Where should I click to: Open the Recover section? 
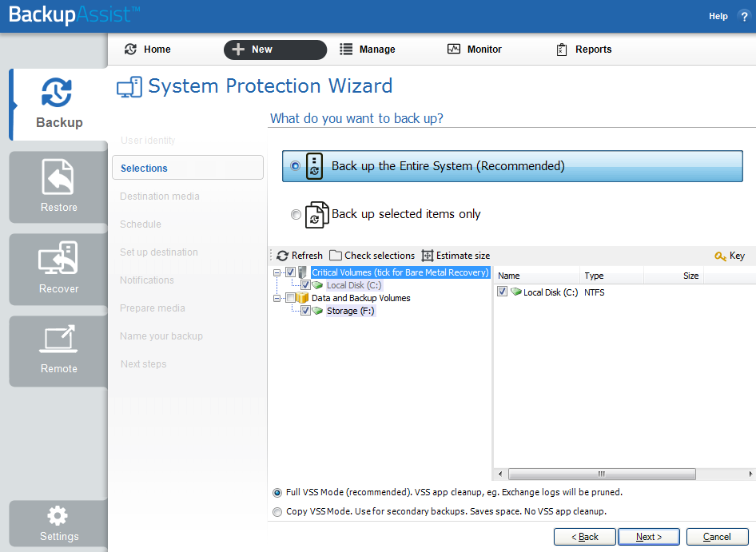point(59,268)
